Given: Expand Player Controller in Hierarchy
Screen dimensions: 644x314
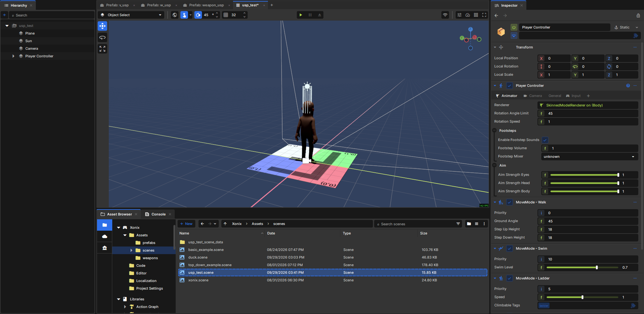Looking at the screenshot, I should click(x=13, y=56).
